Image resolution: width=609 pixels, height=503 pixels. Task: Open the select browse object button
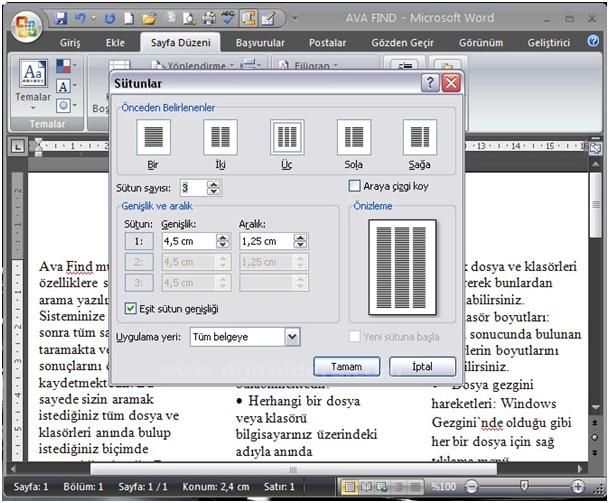click(595, 437)
